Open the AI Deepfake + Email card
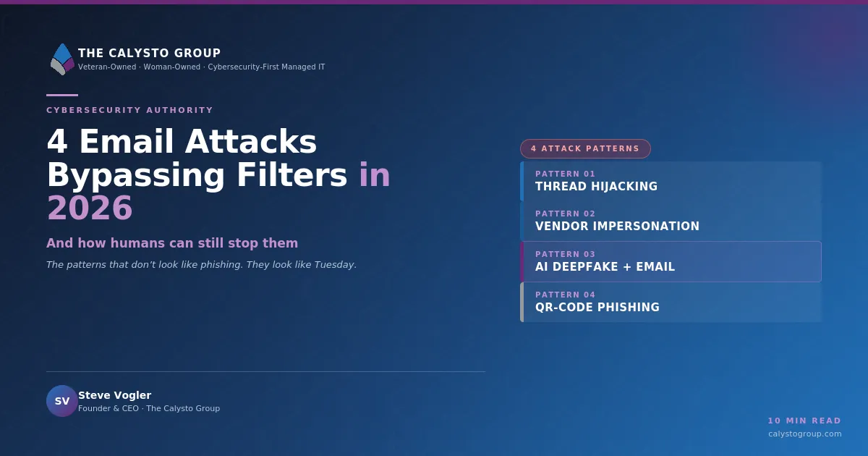 coord(671,261)
